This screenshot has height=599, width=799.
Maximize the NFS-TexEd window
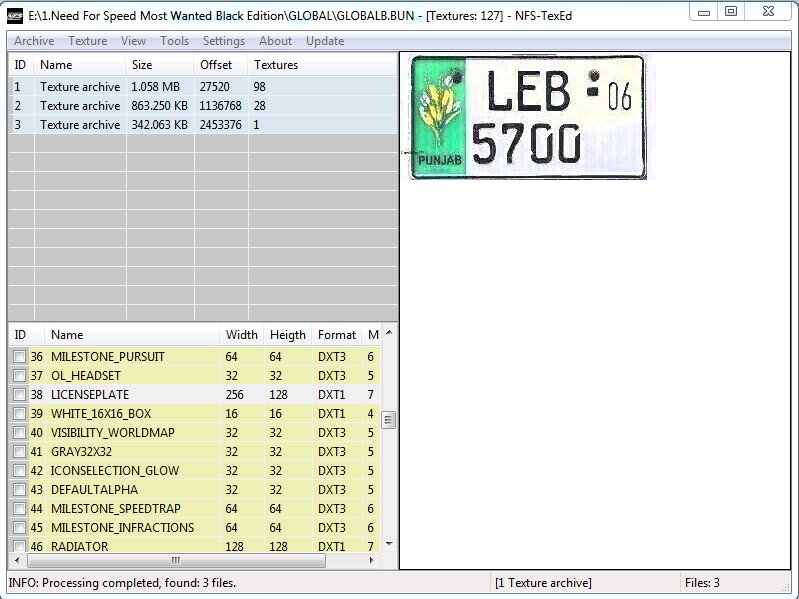(x=731, y=12)
